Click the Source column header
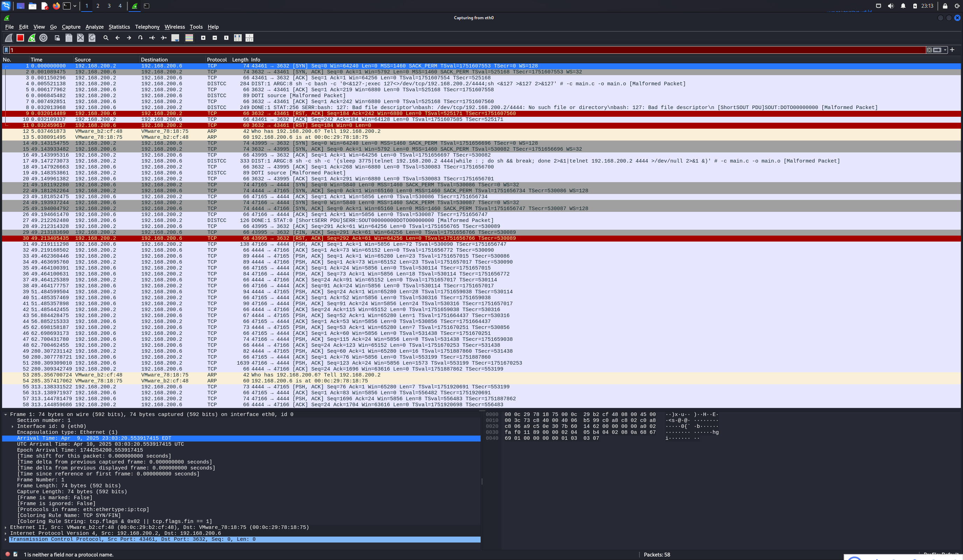This screenshot has height=560, width=963. click(x=83, y=59)
